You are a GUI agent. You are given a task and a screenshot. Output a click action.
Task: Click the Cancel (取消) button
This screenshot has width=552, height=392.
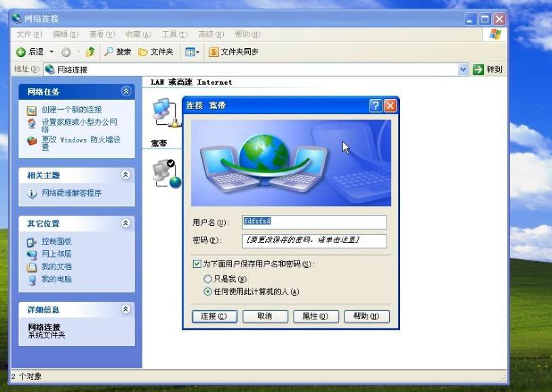(x=265, y=316)
